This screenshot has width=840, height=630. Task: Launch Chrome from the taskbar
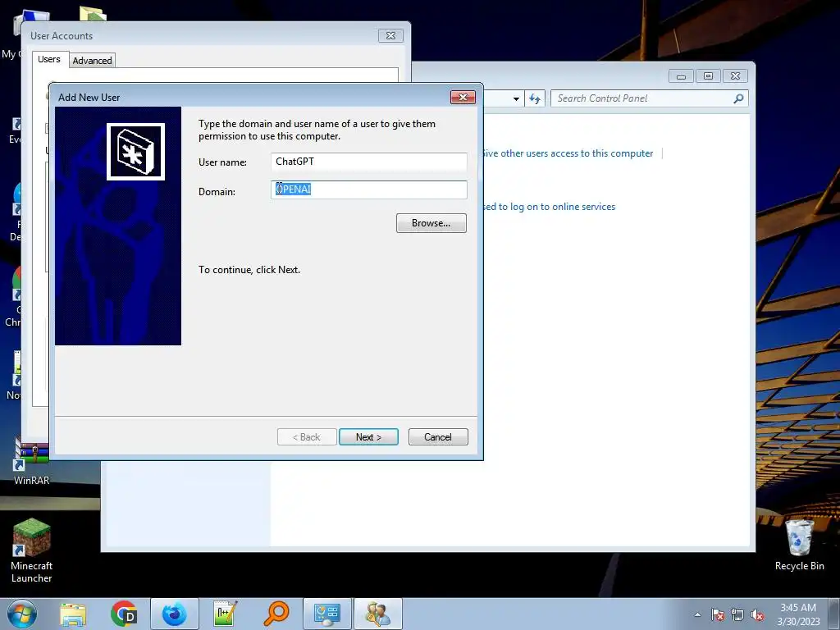pos(123,614)
